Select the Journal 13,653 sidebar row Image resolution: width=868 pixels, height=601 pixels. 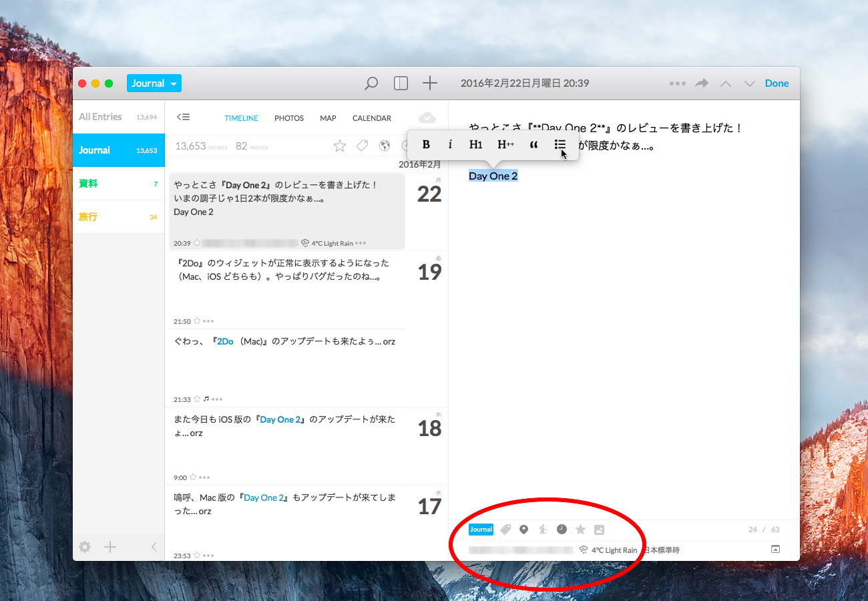point(118,150)
